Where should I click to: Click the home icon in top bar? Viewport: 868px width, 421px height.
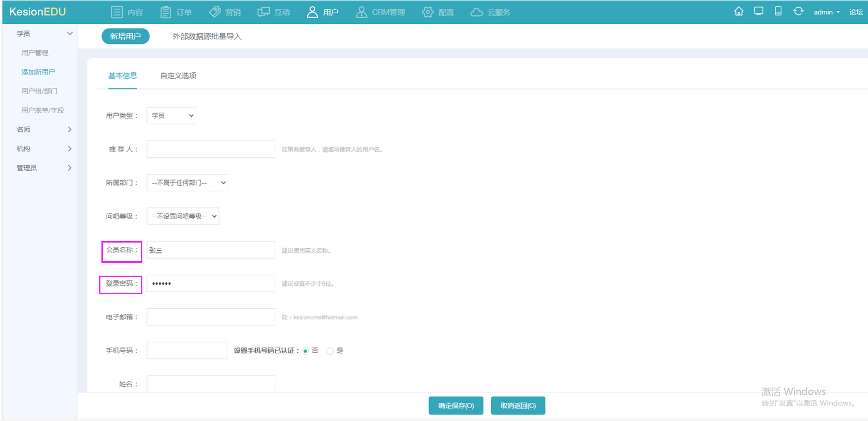[x=739, y=11]
